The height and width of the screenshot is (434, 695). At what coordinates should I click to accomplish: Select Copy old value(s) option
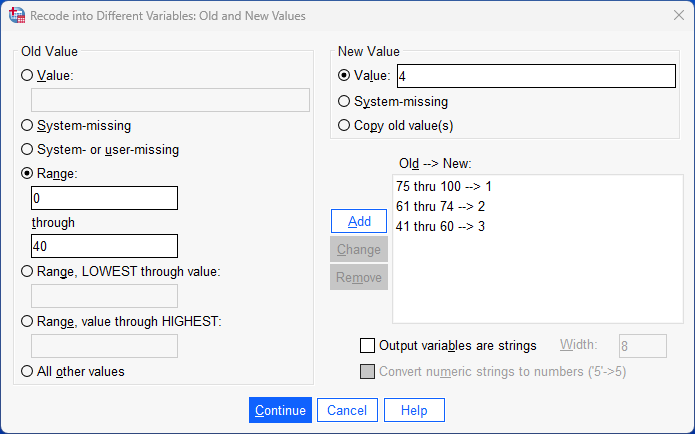pos(344,125)
